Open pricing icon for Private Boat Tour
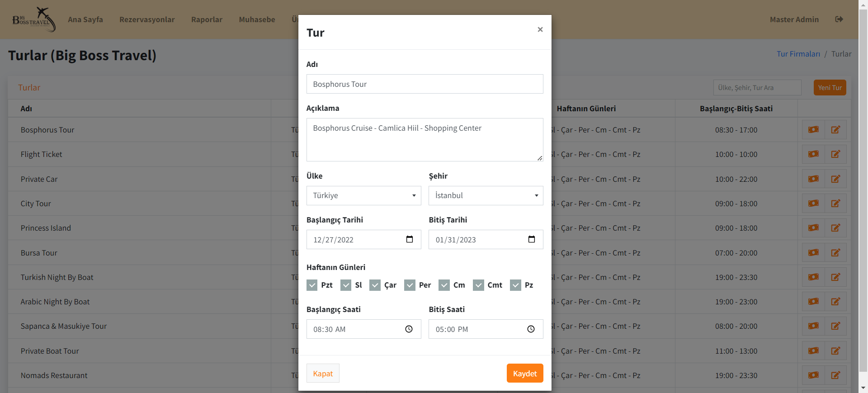Screen dimensions: 868x393 click(813, 351)
